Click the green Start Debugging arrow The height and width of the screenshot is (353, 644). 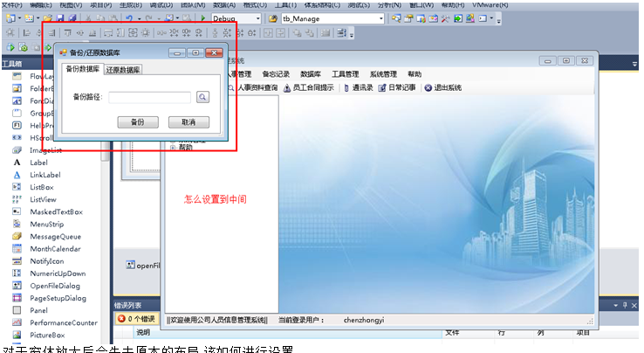point(203,18)
